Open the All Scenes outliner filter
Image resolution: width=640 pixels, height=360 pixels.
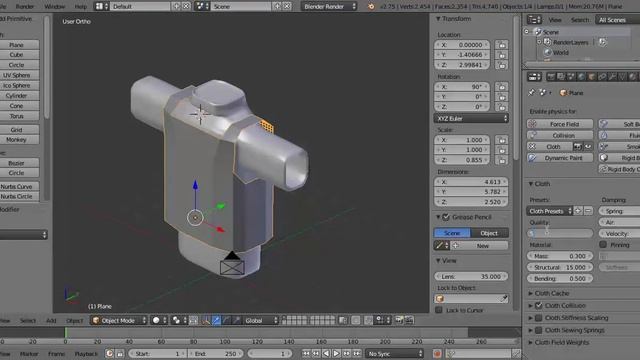(617, 20)
